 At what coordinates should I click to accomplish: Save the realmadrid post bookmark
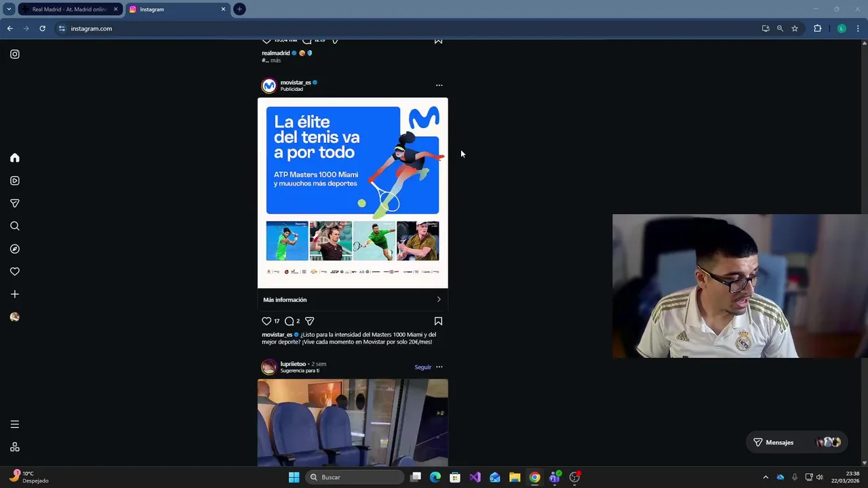point(438,41)
